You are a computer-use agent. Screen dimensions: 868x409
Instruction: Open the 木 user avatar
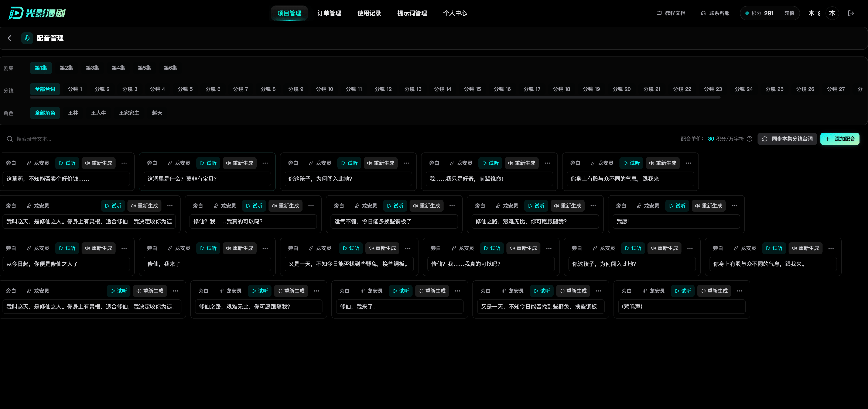click(x=832, y=13)
